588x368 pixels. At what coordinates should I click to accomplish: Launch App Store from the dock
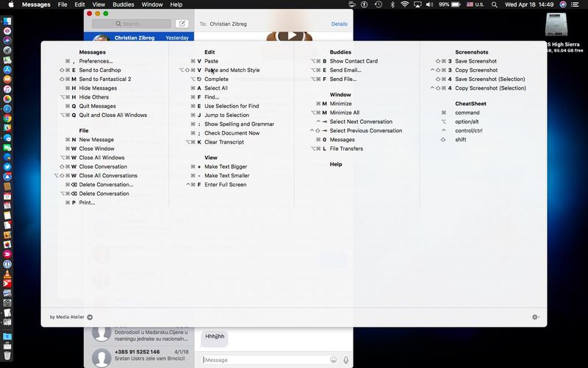point(7,69)
